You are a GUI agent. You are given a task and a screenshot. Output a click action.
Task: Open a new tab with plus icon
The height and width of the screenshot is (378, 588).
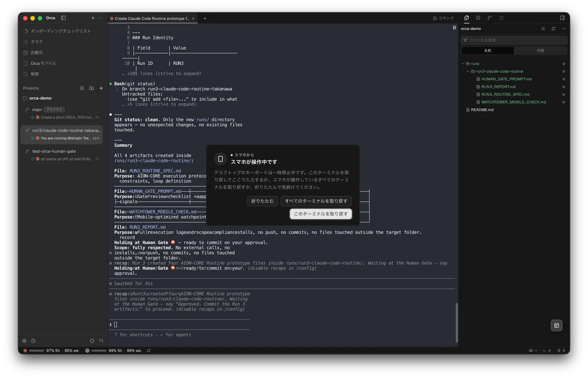[205, 19]
